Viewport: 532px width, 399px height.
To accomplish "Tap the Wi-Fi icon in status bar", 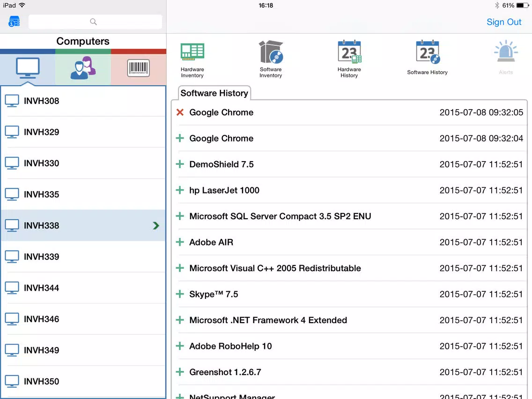I will [x=22, y=5].
